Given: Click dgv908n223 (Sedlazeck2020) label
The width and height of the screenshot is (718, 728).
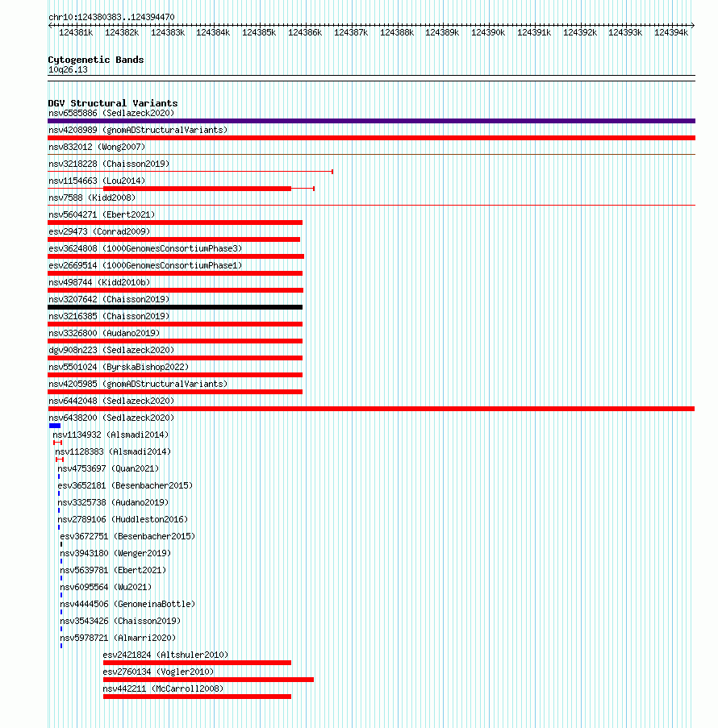Looking at the screenshot, I should (x=111, y=350).
